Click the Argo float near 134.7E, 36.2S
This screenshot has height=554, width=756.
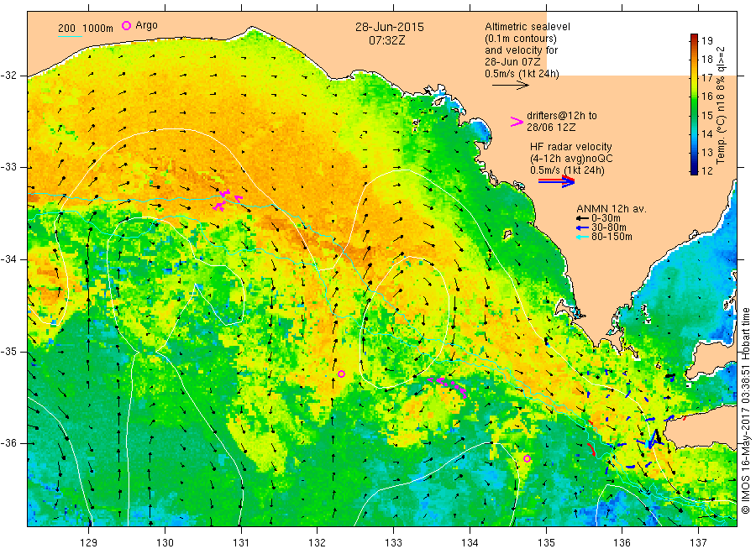coord(527,458)
